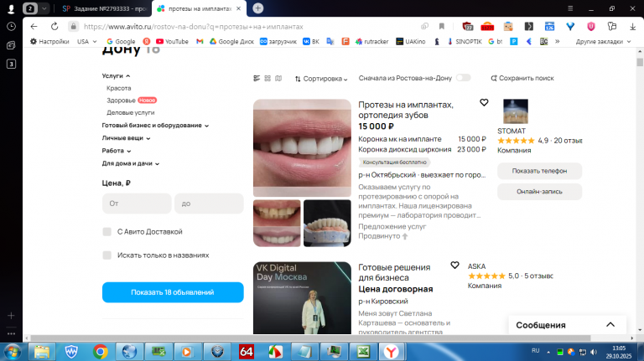The image size is (644, 361).
Task: Switch results to list view icon
Action: pyautogui.click(x=257, y=79)
